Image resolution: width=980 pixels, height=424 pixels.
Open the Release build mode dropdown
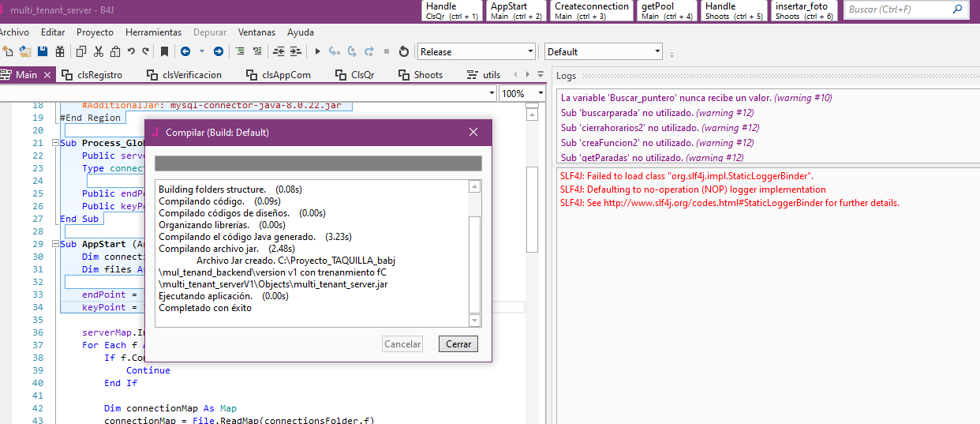tap(477, 51)
